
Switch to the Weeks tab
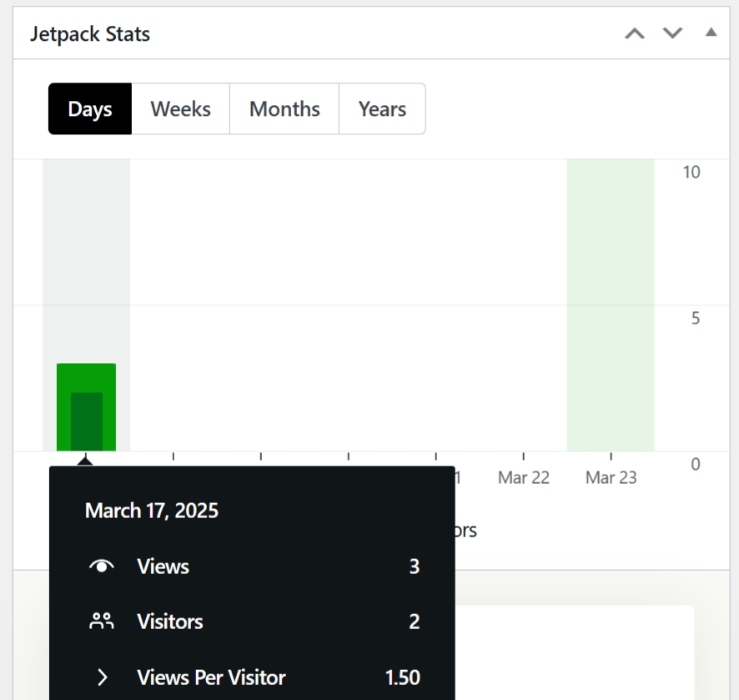(180, 109)
